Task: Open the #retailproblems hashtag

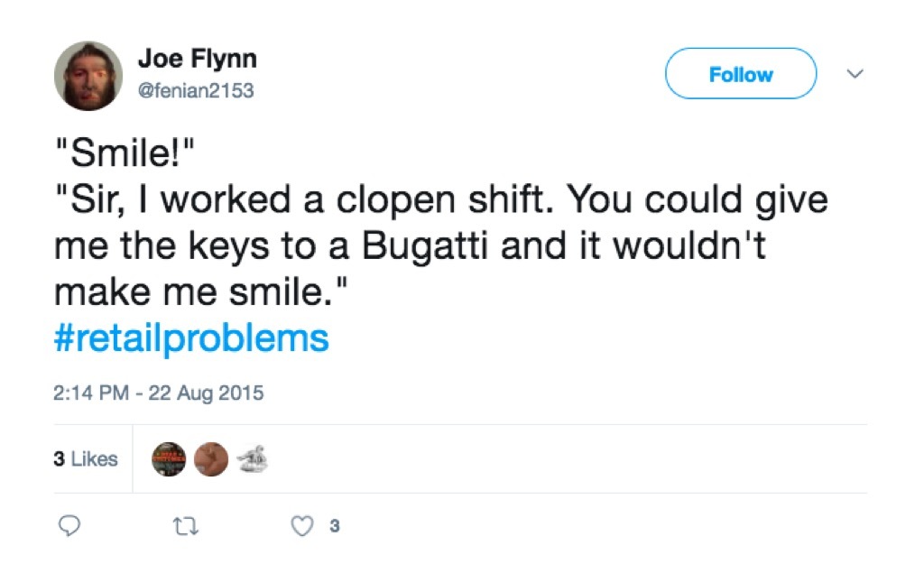Action: click(x=191, y=338)
